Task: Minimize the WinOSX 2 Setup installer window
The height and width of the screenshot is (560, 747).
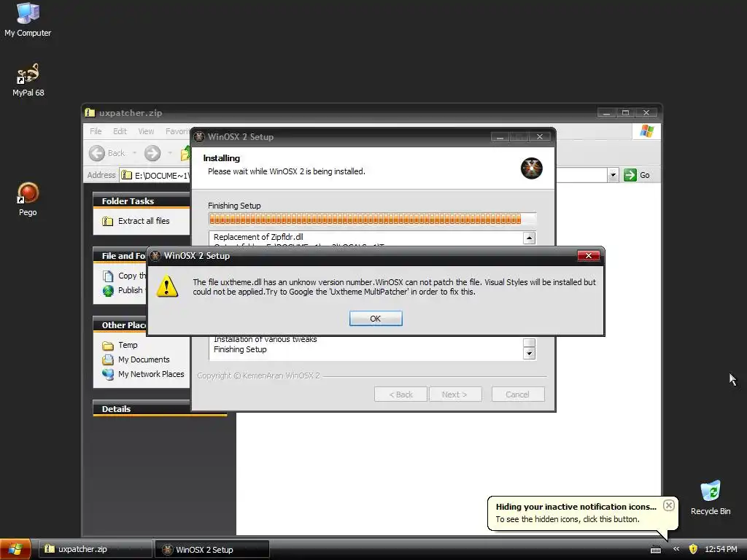Action: pos(500,137)
